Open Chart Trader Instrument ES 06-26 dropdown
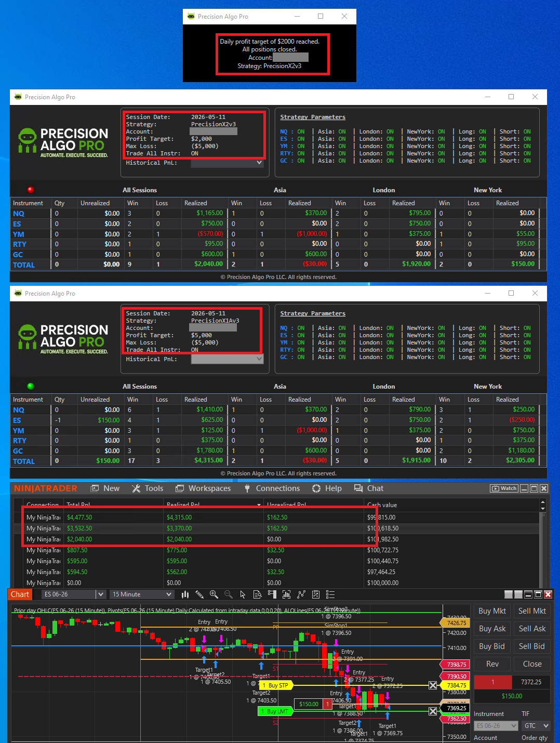This screenshot has width=560, height=743. click(x=496, y=725)
